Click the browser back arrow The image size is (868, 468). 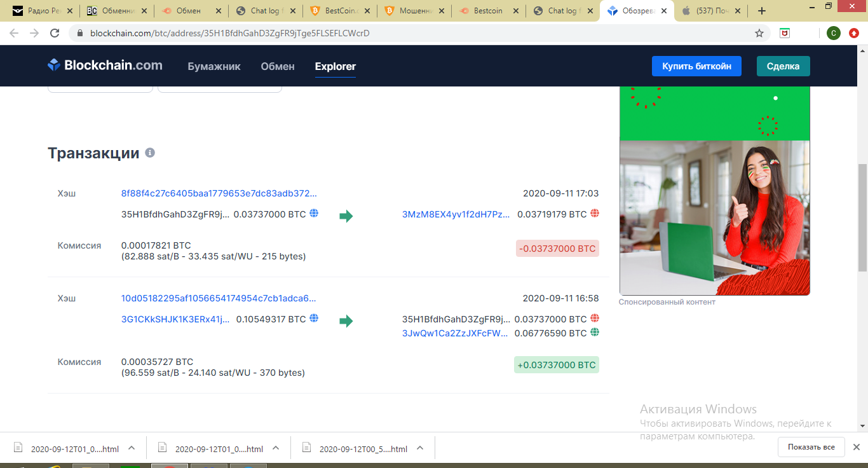(14, 33)
